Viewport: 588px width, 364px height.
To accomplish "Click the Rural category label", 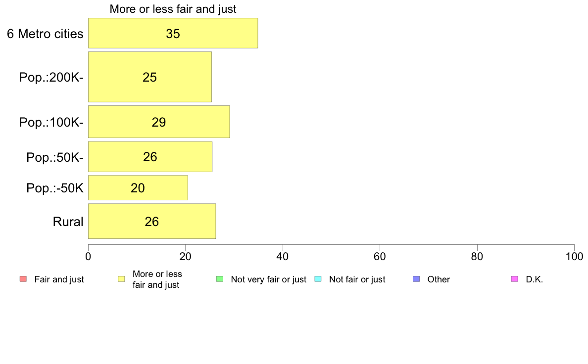I will [68, 222].
